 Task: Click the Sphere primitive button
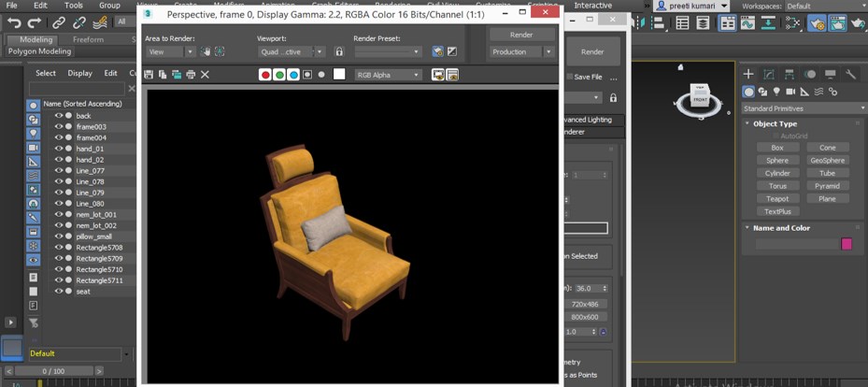pyautogui.click(x=777, y=160)
